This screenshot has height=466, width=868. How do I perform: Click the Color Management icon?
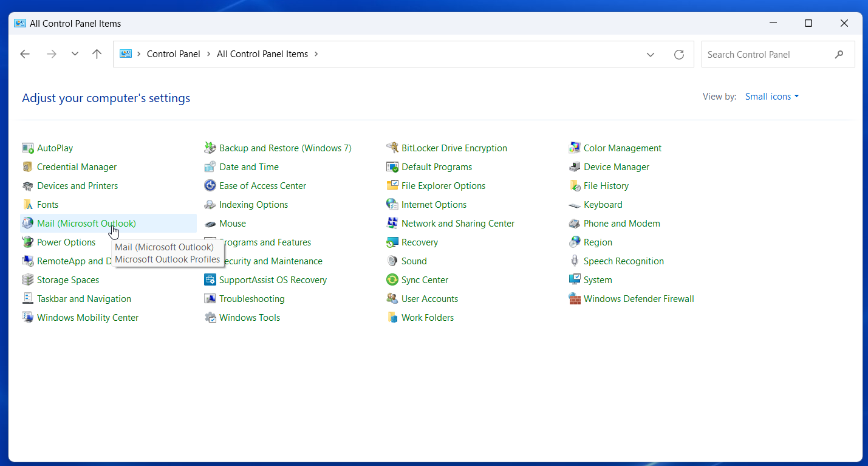point(574,148)
